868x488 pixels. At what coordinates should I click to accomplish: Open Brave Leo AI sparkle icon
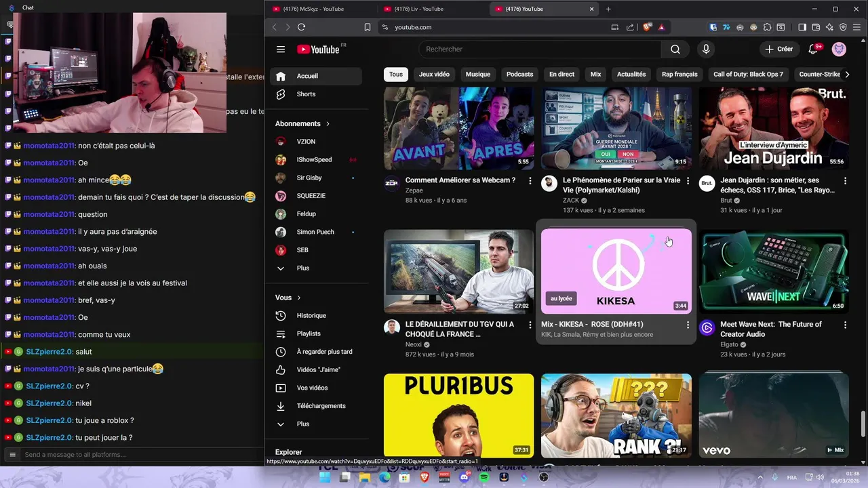coord(829,27)
